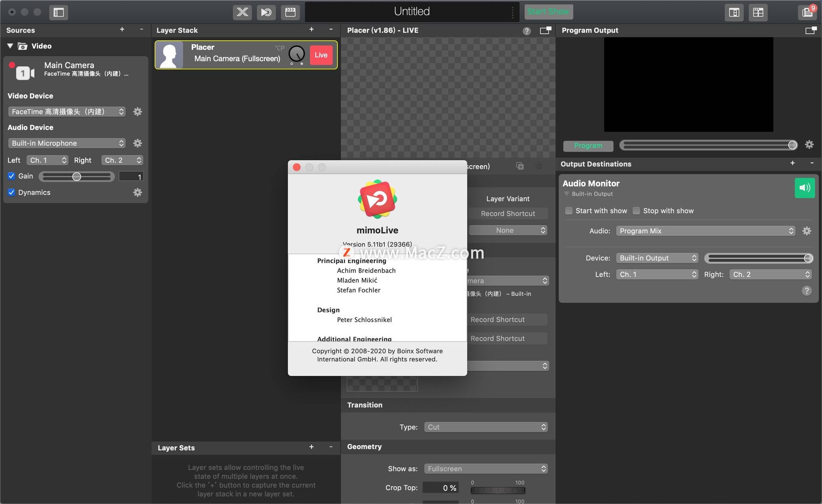
Task: Click the Gain value field
Action: [131, 176]
